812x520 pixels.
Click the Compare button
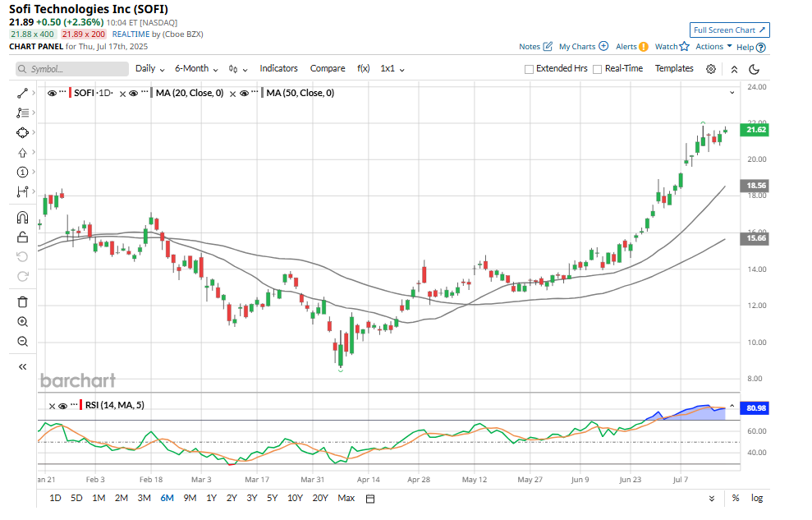coord(328,68)
